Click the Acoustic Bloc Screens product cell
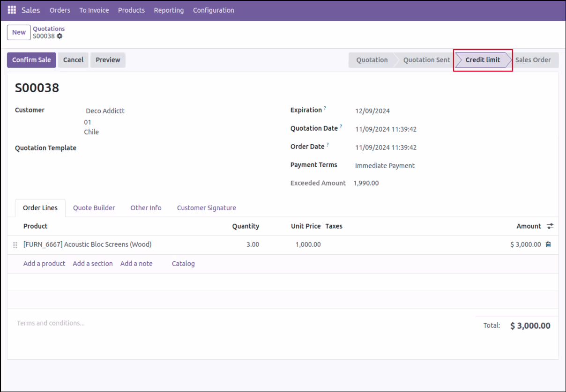The height and width of the screenshot is (392, 566). pos(88,244)
